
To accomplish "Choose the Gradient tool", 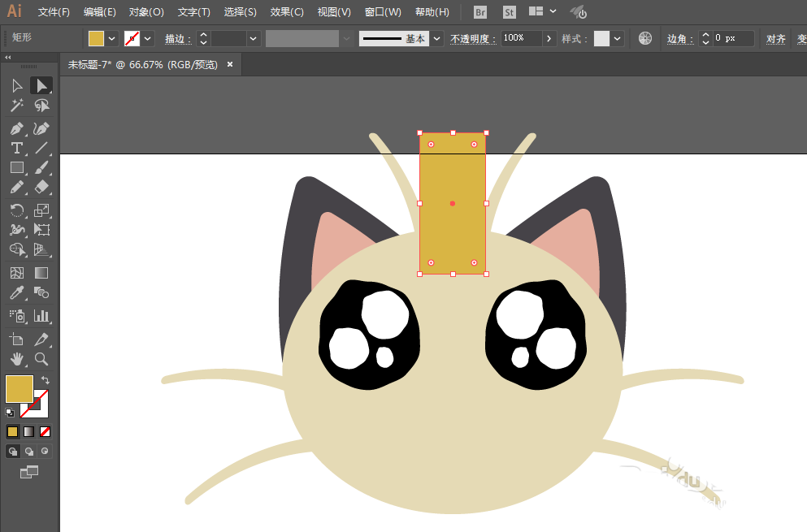I will 41,273.
